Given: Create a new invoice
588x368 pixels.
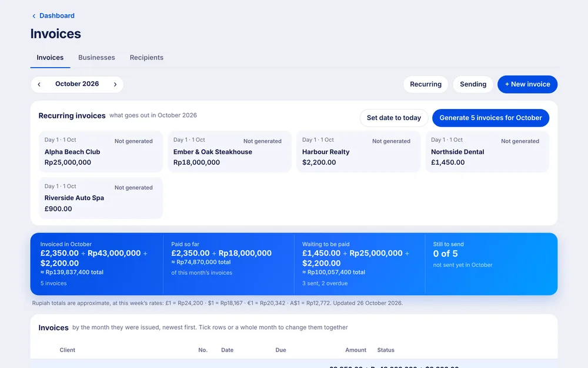Looking at the screenshot, I should coord(527,84).
